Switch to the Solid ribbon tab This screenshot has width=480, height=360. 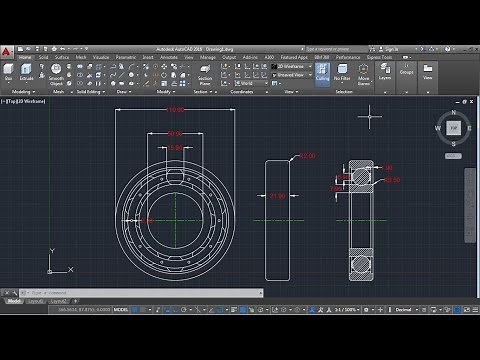[43, 57]
